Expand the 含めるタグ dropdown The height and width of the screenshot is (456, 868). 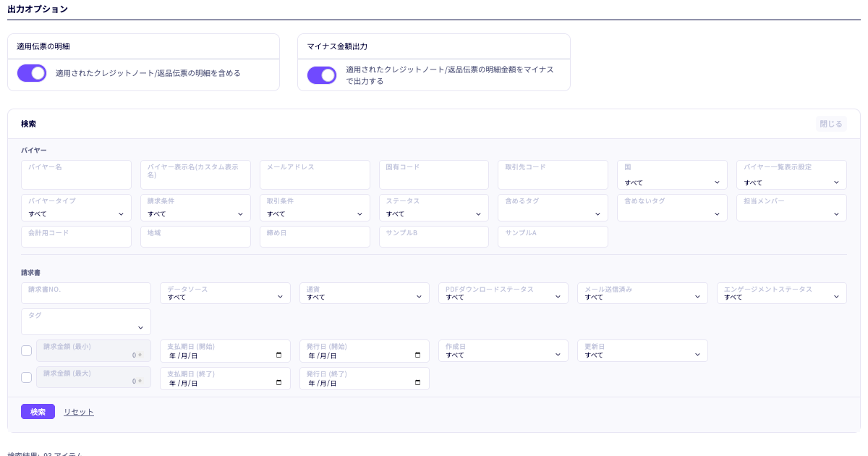coord(553,208)
